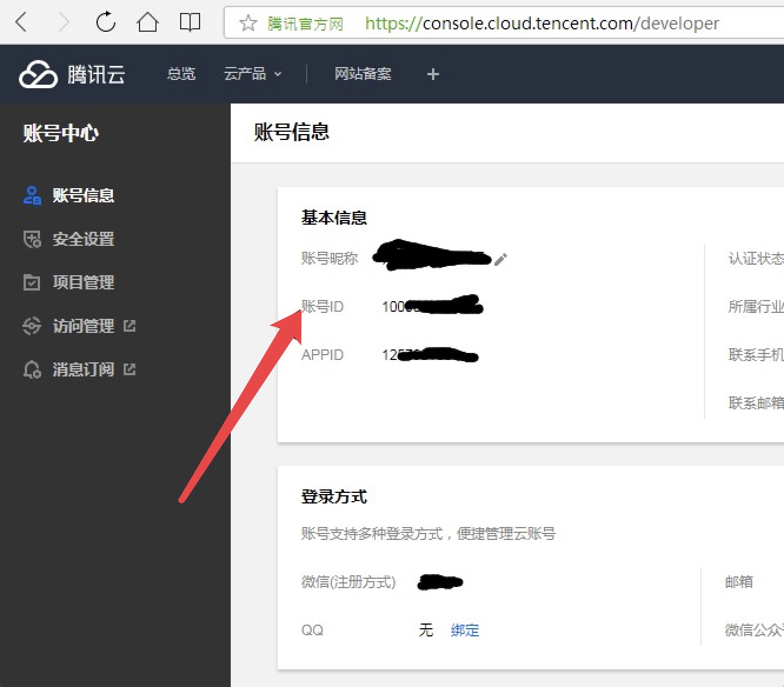Click external link icon beside 访问管理

click(x=129, y=325)
